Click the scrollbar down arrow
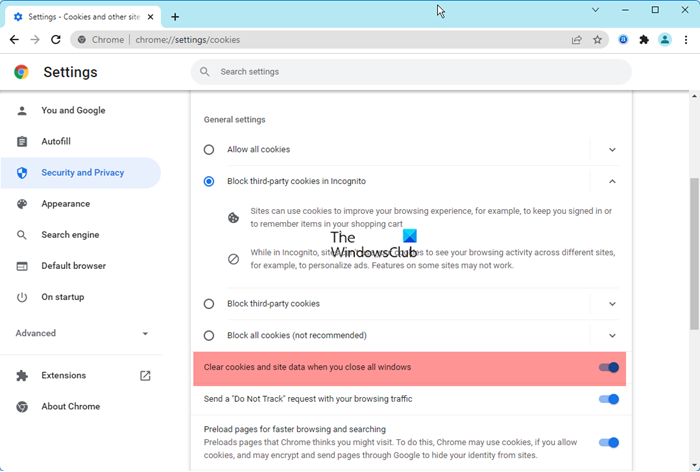The width and height of the screenshot is (700, 472). point(694,465)
